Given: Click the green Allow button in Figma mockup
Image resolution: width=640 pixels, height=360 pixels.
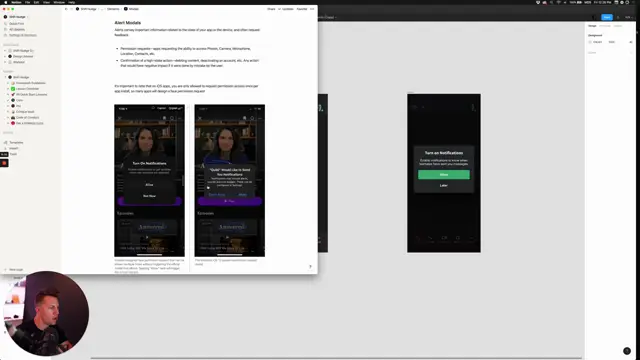Looking at the screenshot, I should click(x=444, y=175).
